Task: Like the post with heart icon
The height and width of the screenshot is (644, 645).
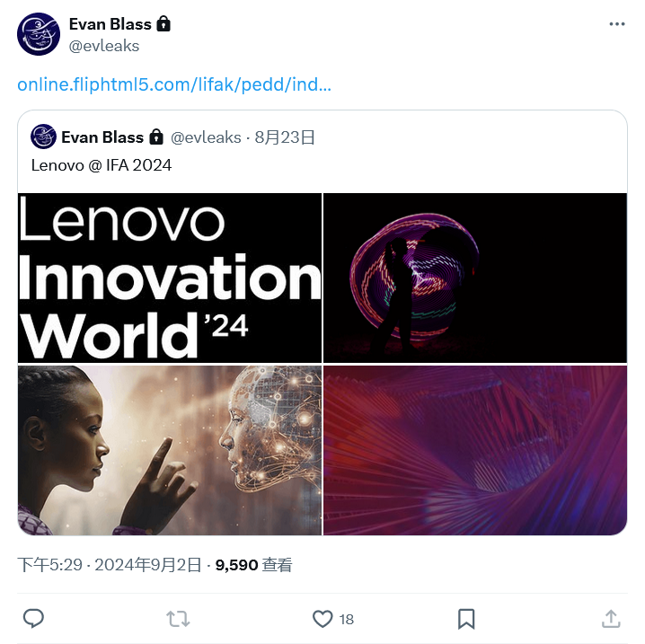Action: [x=322, y=618]
